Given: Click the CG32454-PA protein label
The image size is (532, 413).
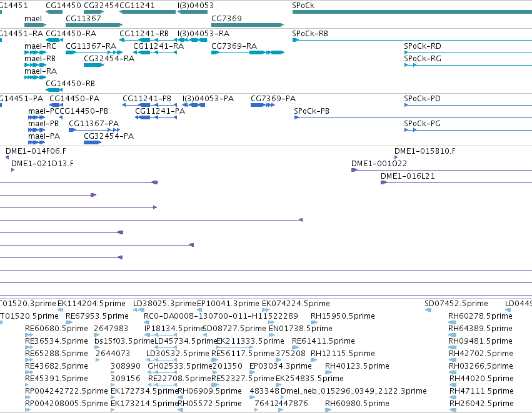Looking at the screenshot, I should 109,136.
